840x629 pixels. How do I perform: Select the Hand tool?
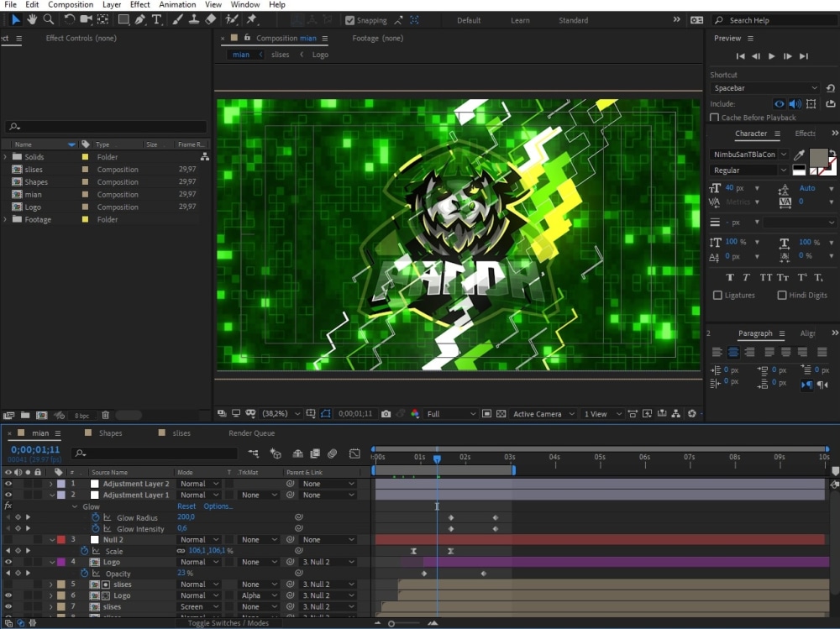(x=32, y=20)
